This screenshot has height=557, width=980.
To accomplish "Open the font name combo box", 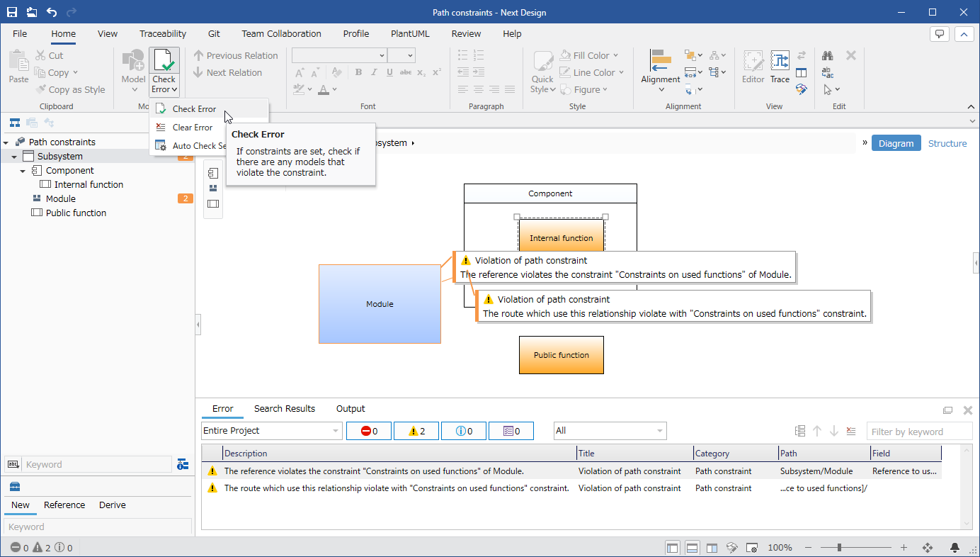I will click(339, 55).
